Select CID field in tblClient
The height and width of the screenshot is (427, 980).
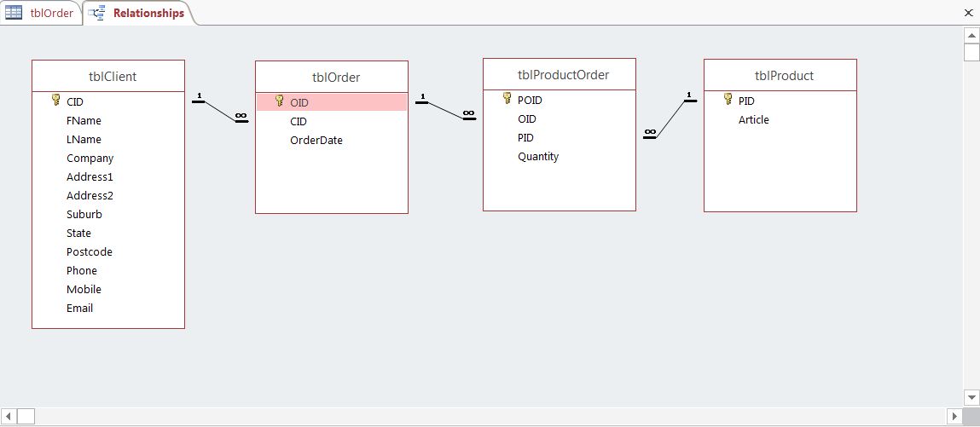coord(74,101)
